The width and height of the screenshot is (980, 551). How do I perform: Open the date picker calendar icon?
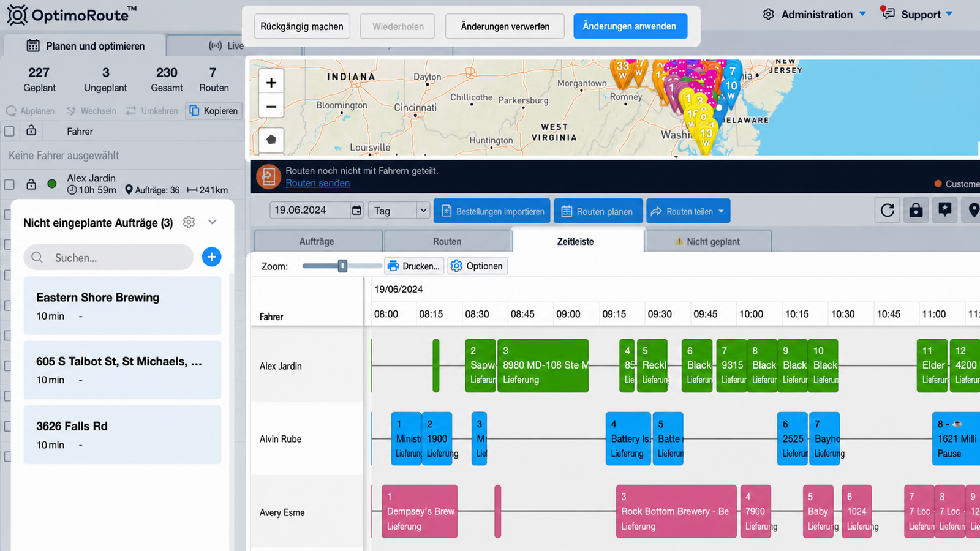point(356,211)
